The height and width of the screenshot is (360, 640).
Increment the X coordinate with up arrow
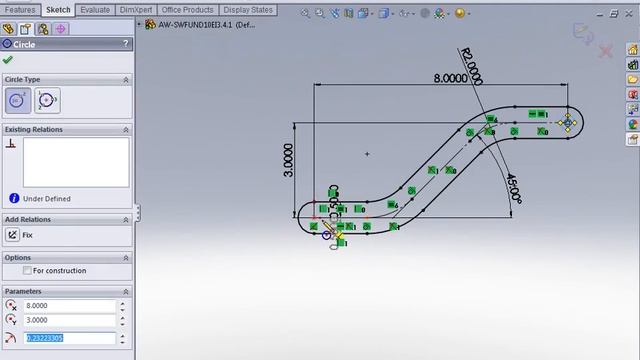pos(122,303)
